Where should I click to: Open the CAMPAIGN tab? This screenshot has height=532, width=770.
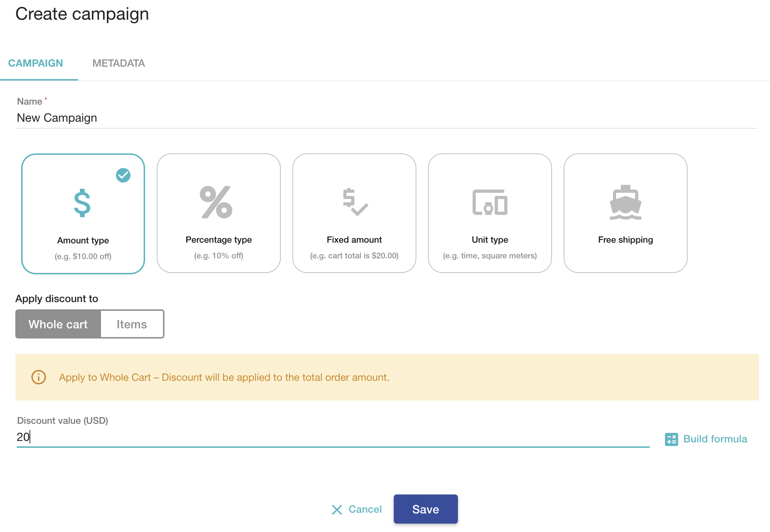tap(36, 63)
